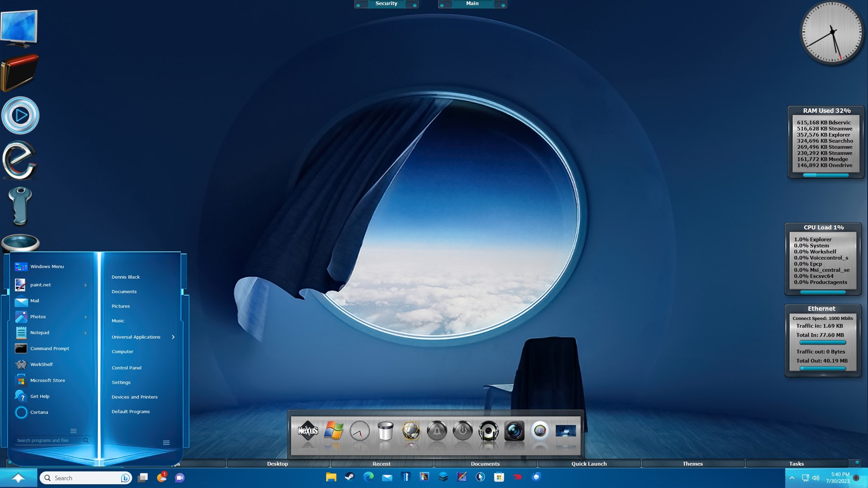This screenshot has width=868, height=488.
Task: Open the camera lens dock icon
Action: click(514, 431)
